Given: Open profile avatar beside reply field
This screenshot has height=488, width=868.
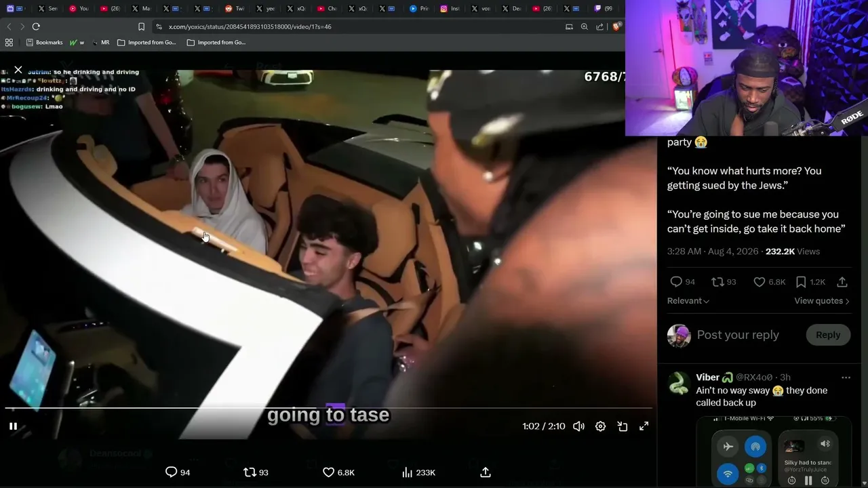Looking at the screenshot, I should pyautogui.click(x=679, y=335).
